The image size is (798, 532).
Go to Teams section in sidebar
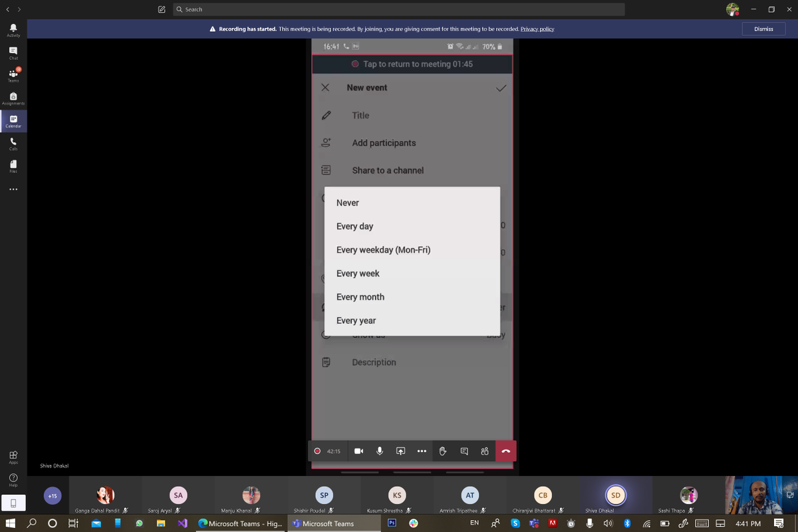[x=13, y=75]
